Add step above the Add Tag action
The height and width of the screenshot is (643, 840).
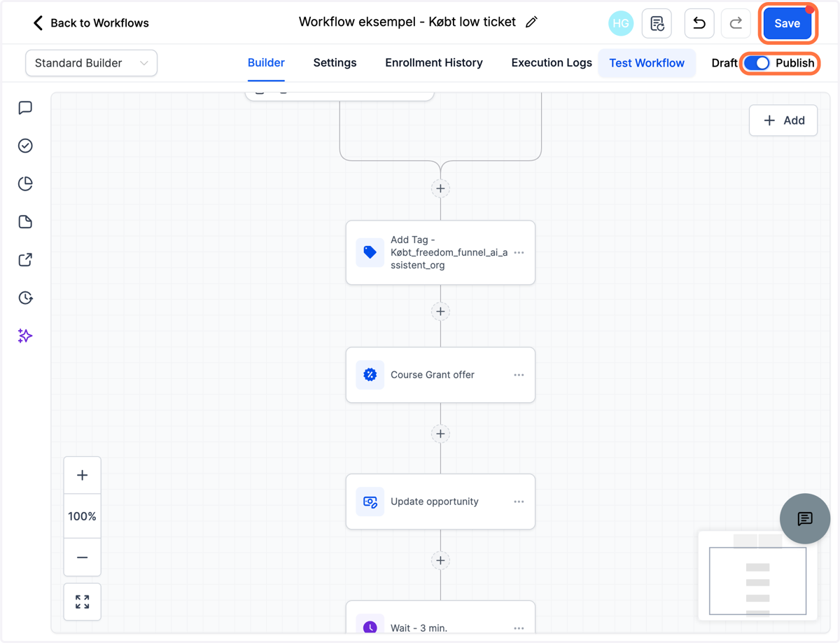click(440, 188)
